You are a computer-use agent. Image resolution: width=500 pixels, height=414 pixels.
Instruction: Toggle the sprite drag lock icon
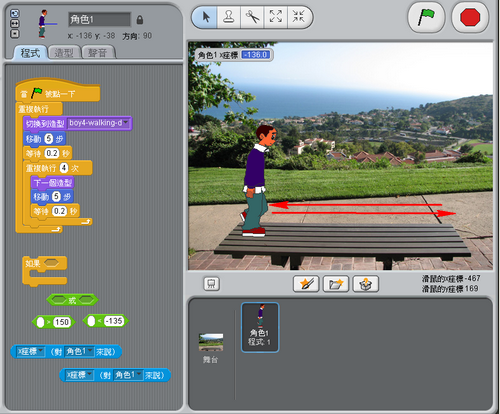[x=140, y=20]
